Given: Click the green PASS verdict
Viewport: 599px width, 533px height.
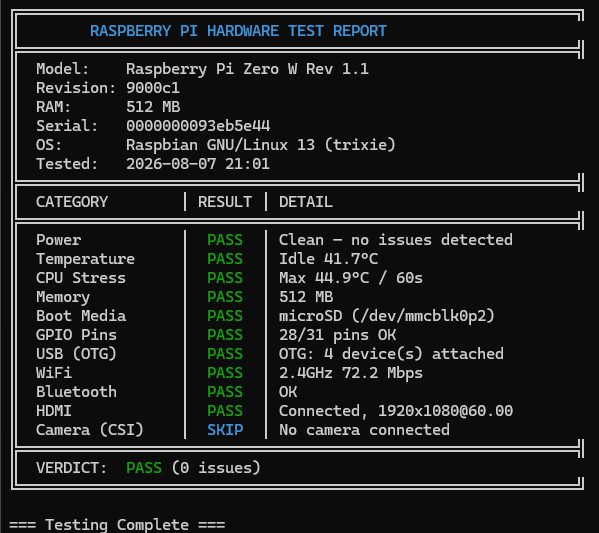Looking at the screenshot, I should (144, 468).
